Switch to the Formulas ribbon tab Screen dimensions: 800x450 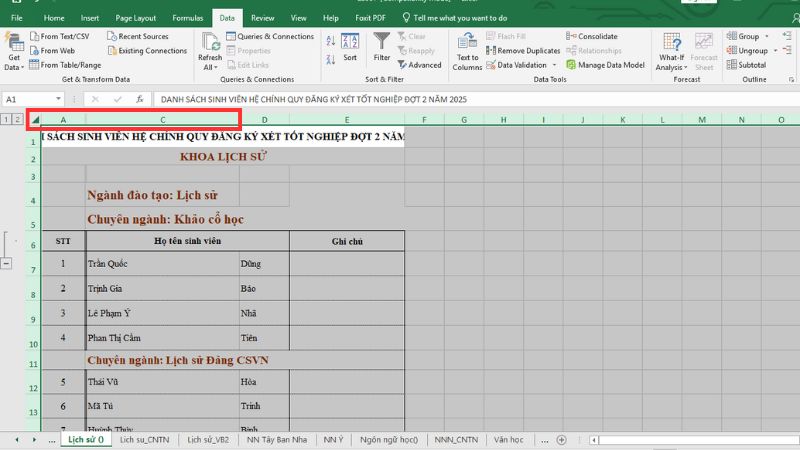[187, 18]
